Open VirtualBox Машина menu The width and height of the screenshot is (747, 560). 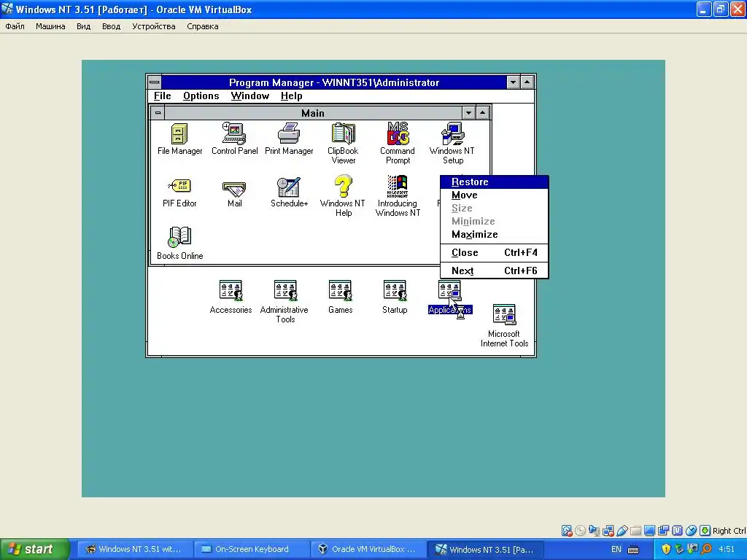pyautogui.click(x=50, y=26)
